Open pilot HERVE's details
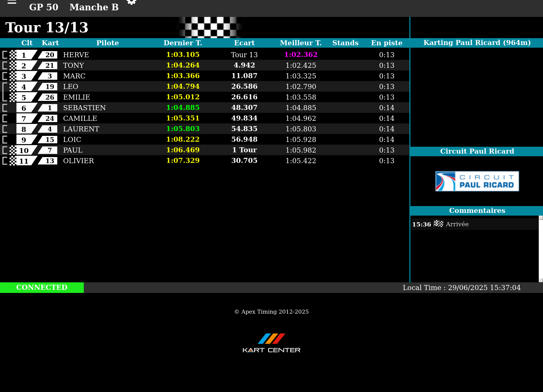This screenshot has width=543, height=392. pos(76,55)
